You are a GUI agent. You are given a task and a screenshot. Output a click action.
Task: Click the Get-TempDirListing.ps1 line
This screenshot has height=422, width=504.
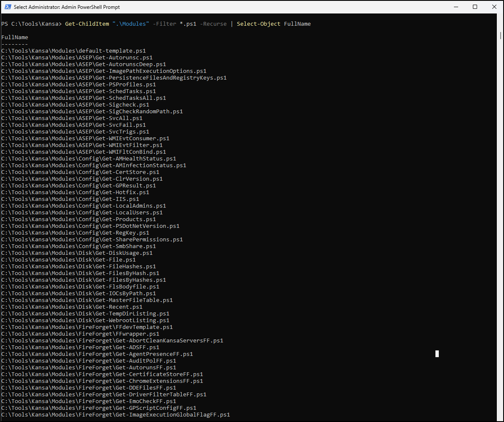(85, 314)
